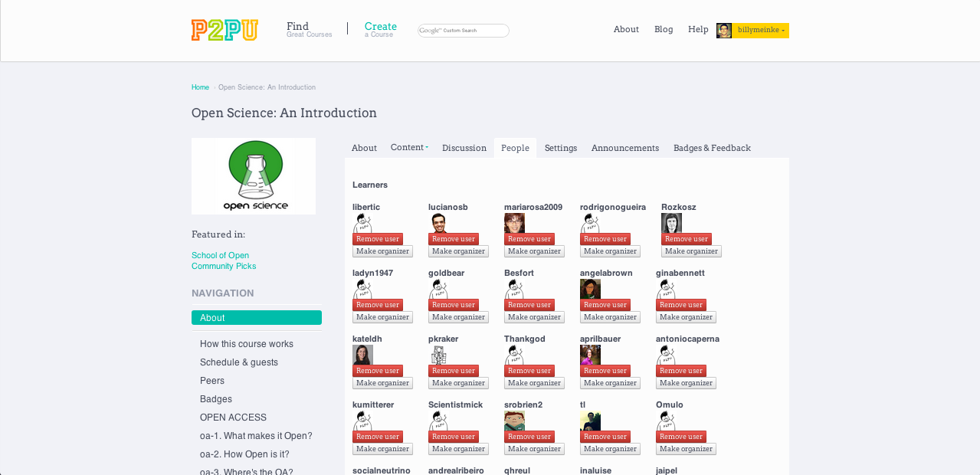Viewport: 980px width, 475px height.
Task: Switch to the About tab
Action: coord(364,148)
